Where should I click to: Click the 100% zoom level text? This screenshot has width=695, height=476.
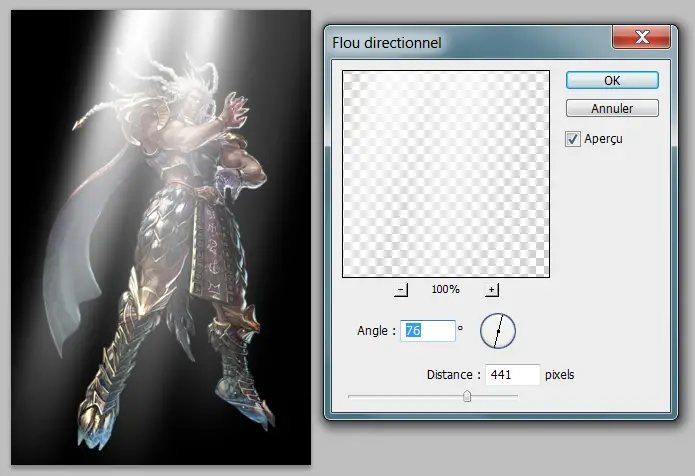point(445,289)
